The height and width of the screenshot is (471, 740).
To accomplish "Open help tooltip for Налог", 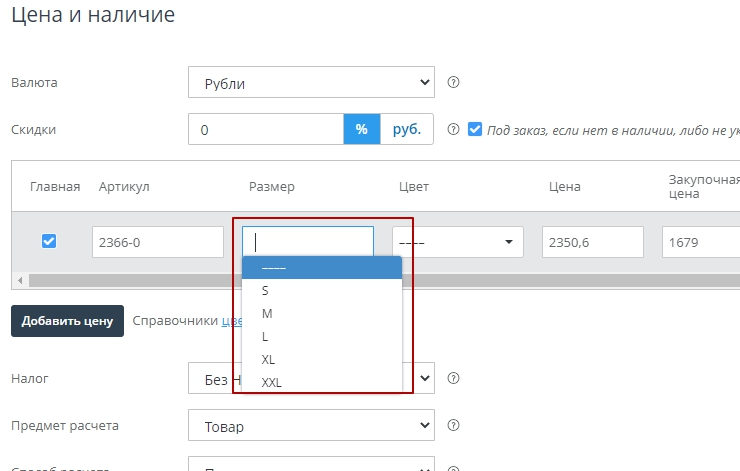I will pos(453,379).
